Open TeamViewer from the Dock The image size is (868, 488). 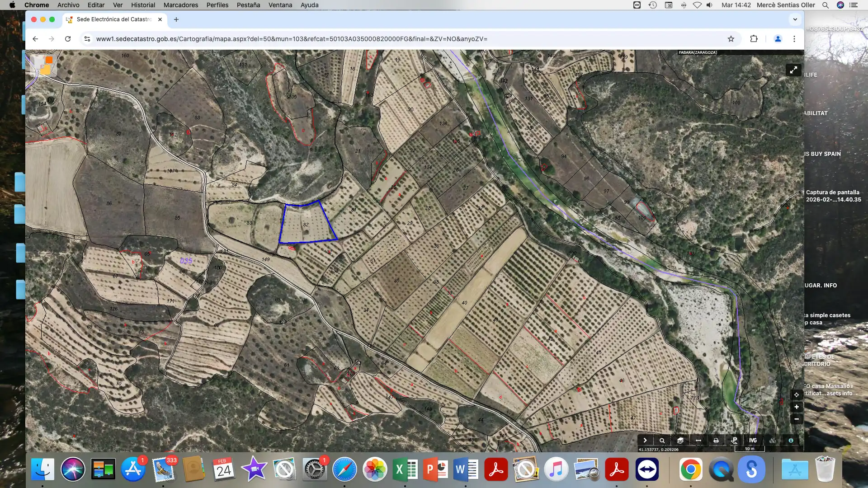coord(647,469)
